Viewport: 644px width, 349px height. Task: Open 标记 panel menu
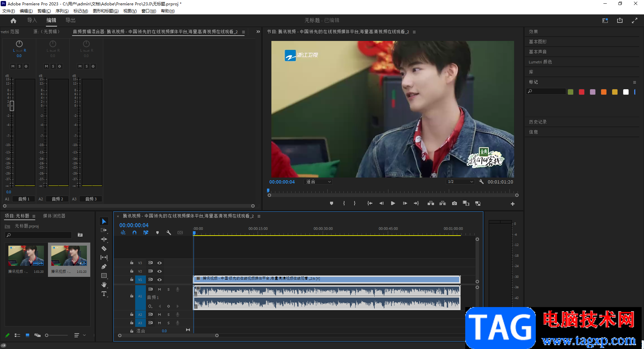tap(634, 82)
